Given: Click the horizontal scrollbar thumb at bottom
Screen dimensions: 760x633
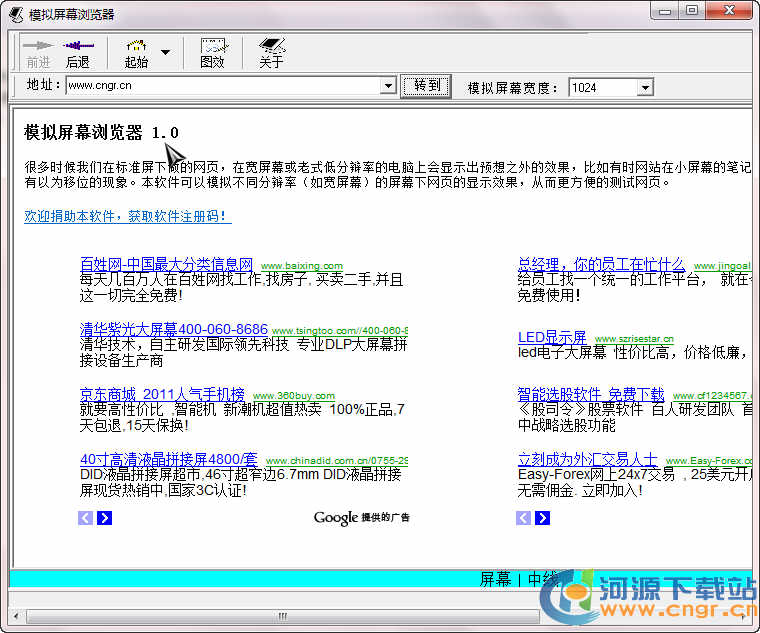Looking at the screenshot, I should tap(282, 616).
